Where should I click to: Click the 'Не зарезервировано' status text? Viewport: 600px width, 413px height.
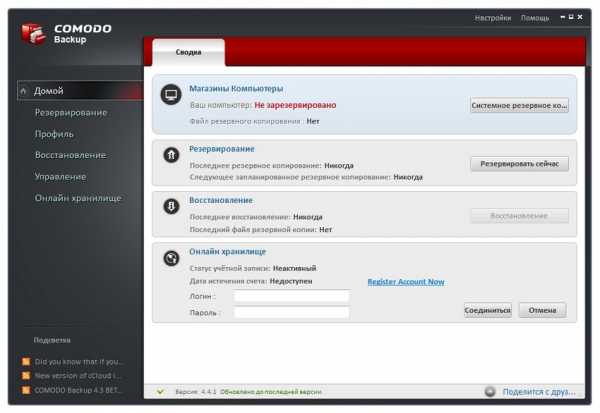pos(295,105)
